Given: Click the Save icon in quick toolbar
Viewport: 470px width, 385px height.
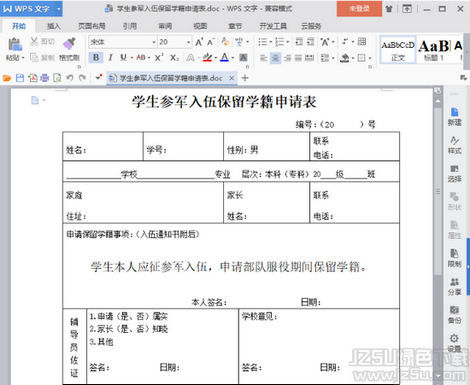Looking at the screenshot, I should point(20,78).
